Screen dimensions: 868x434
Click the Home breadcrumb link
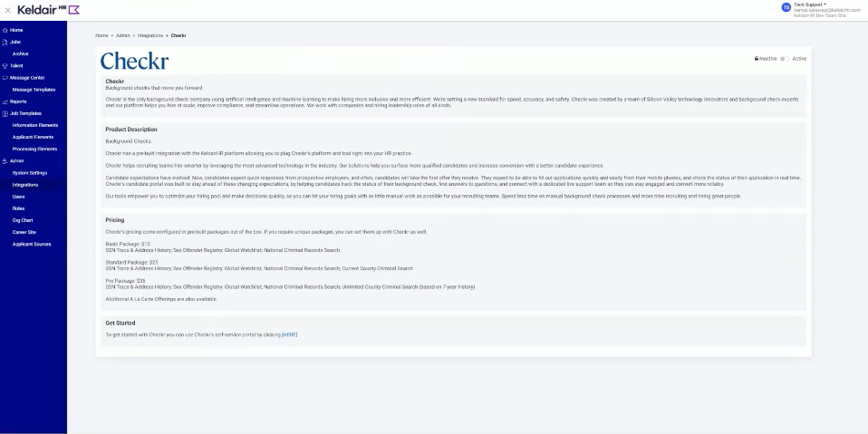click(101, 35)
